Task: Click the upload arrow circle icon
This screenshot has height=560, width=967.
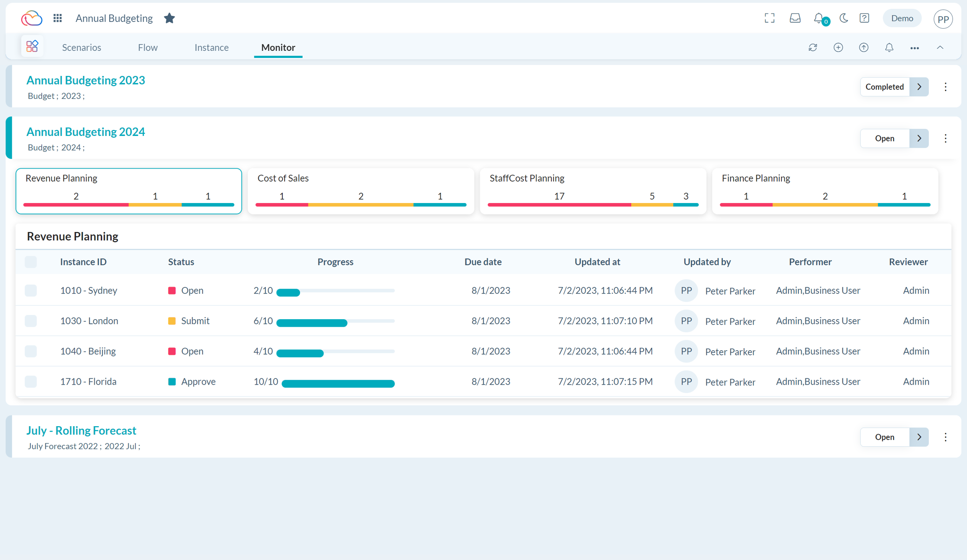Action: point(864,47)
